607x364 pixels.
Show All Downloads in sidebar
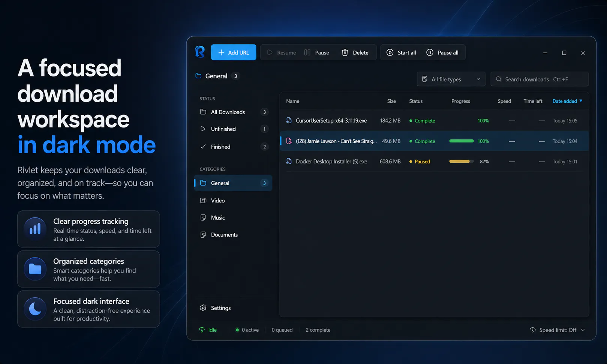[x=233, y=112]
